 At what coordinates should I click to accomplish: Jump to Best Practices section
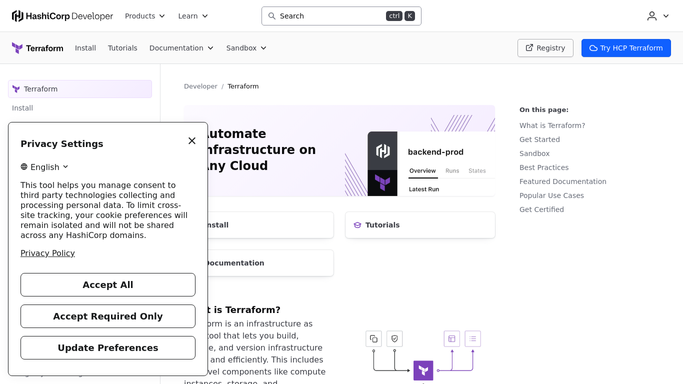(x=544, y=167)
